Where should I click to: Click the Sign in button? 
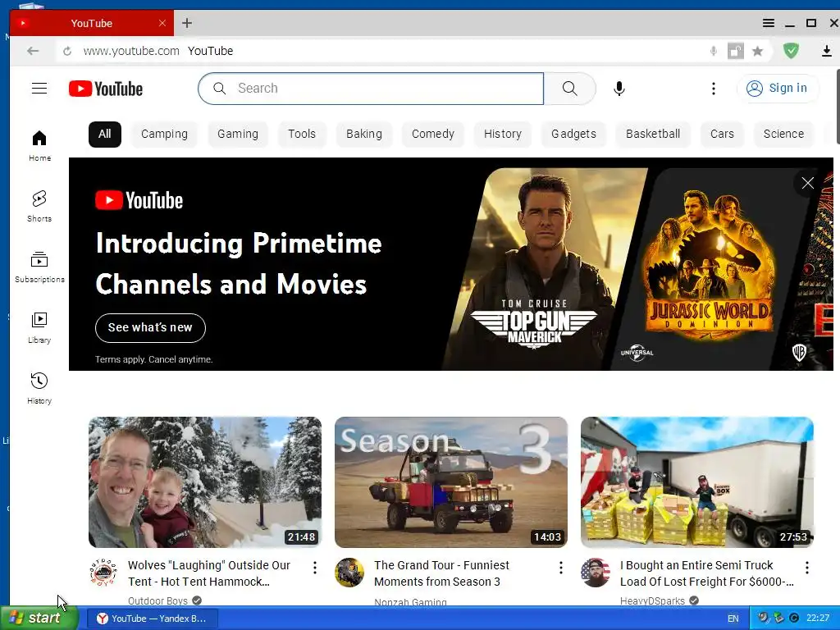(x=778, y=89)
